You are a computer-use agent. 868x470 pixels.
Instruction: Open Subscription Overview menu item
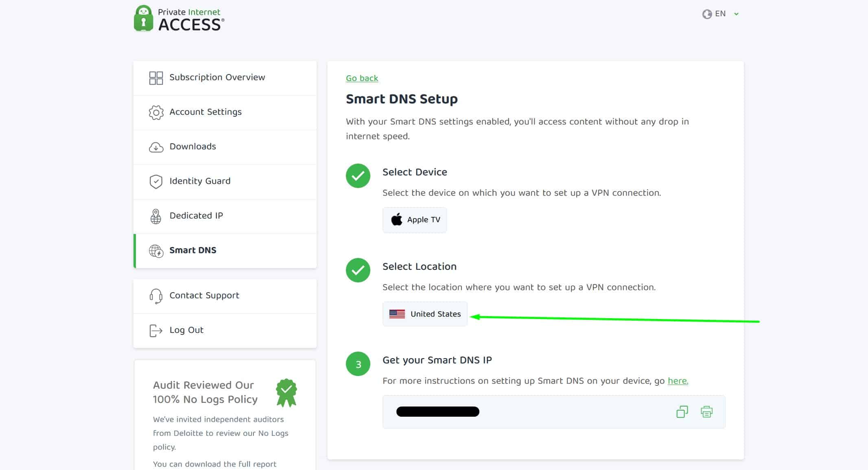(225, 78)
